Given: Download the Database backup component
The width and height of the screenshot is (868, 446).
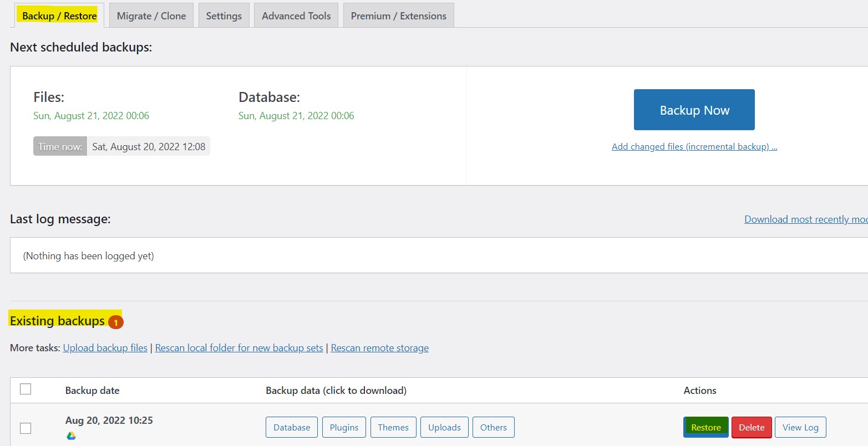Looking at the screenshot, I should click(291, 427).
